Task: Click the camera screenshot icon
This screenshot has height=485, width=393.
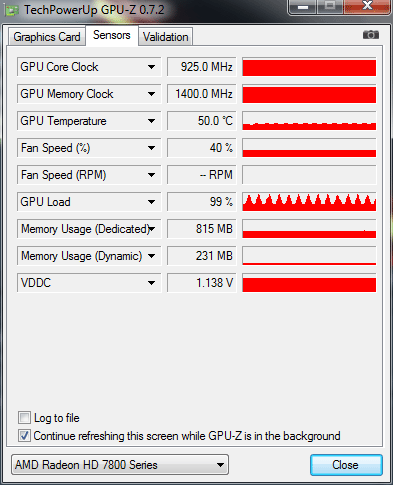Action: coord(371,35)
